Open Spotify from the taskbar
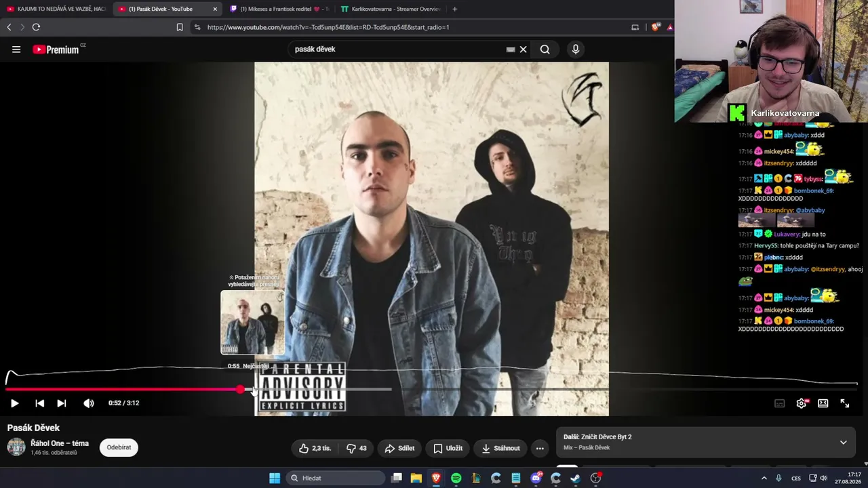Viewport: 868px width, 488px height. pyautogui.click(x=456, y=479)
